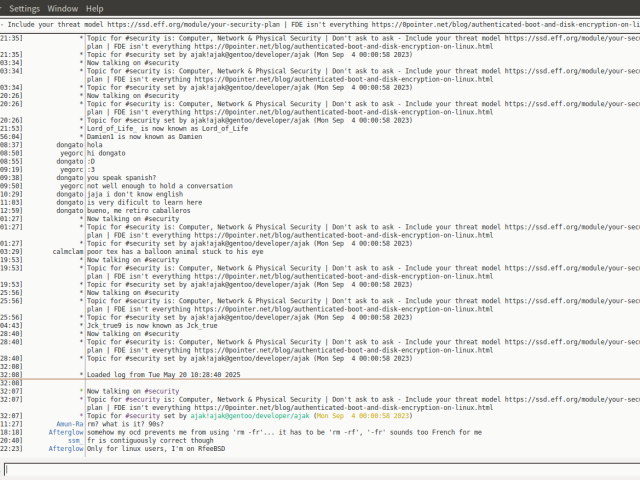Click Afterglow beside the "Only for linux users" message
Image resolution: width=640 pixels, height=480 pixels.
tap(66, 449)
